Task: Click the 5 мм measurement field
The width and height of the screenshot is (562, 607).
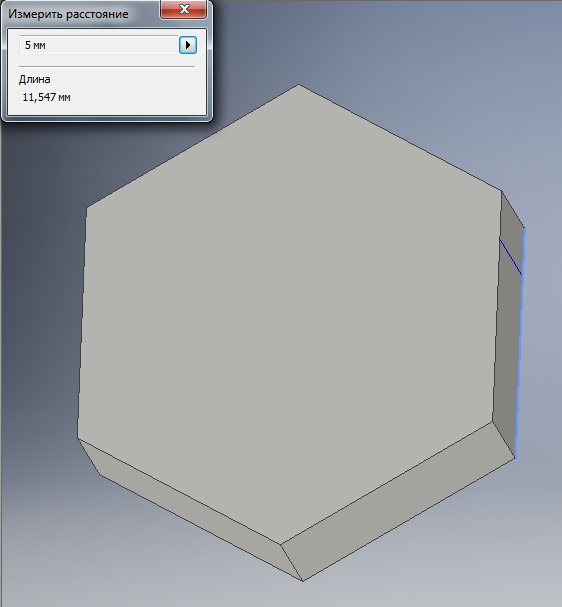Action: 99,45
